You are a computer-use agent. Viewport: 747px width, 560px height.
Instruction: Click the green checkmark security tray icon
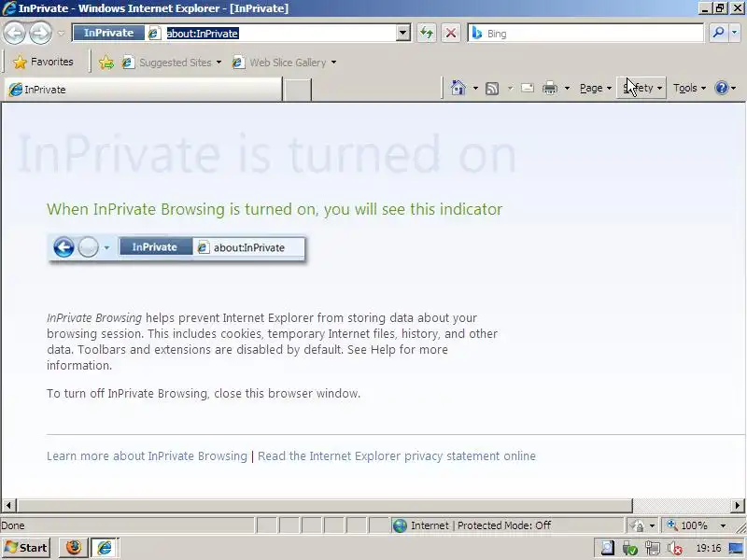629,549
